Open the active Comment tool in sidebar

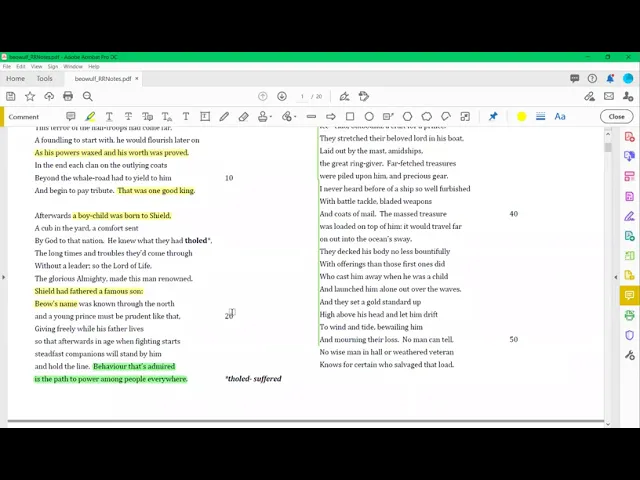629,295
